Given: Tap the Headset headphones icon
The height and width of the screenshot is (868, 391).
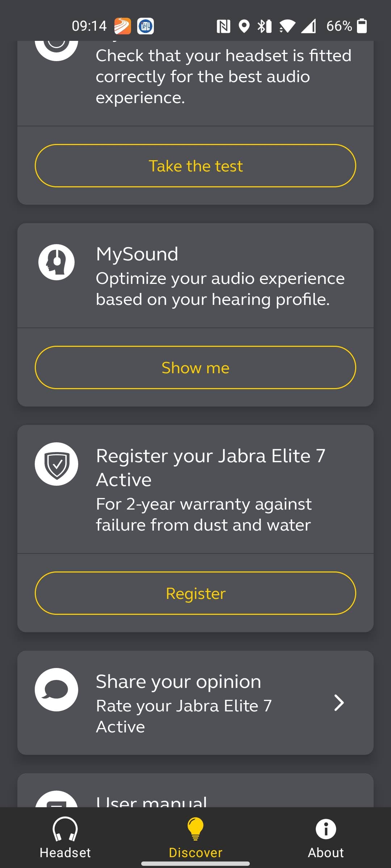Looking at the screenshot, I should click(x=65, y=829).
